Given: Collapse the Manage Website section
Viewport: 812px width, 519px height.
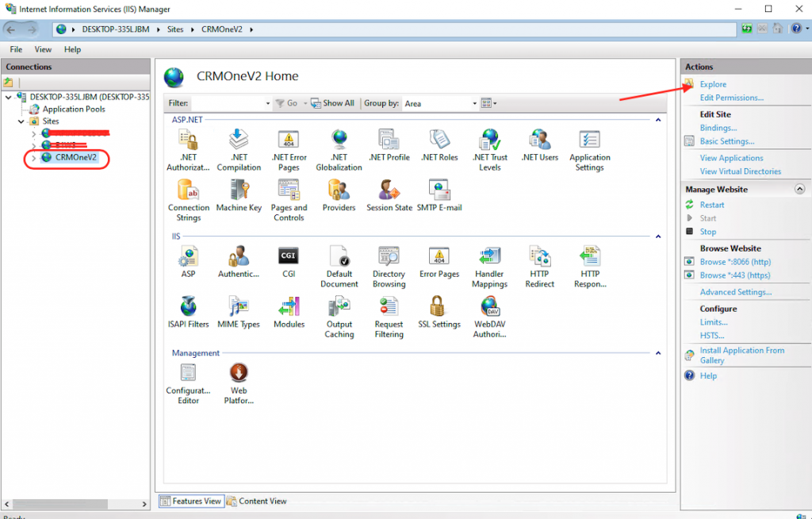Looking at the screenshot, I should pos(799,190).
